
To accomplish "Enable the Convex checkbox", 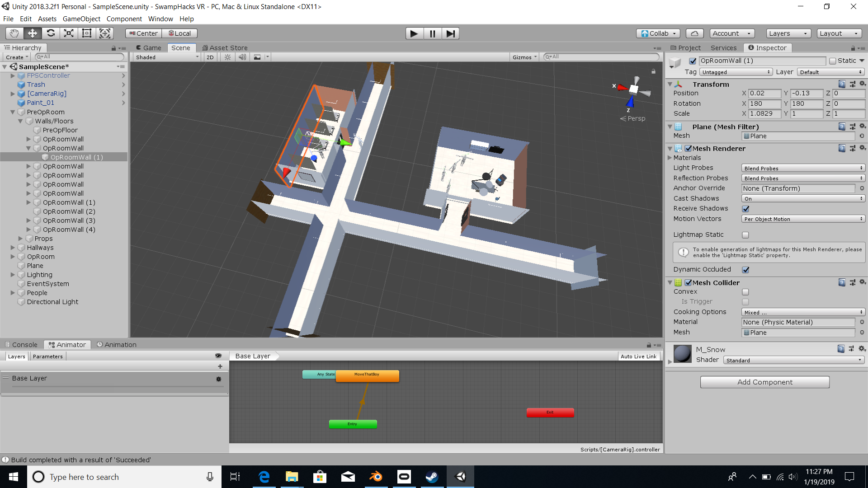I will point(745,292).
